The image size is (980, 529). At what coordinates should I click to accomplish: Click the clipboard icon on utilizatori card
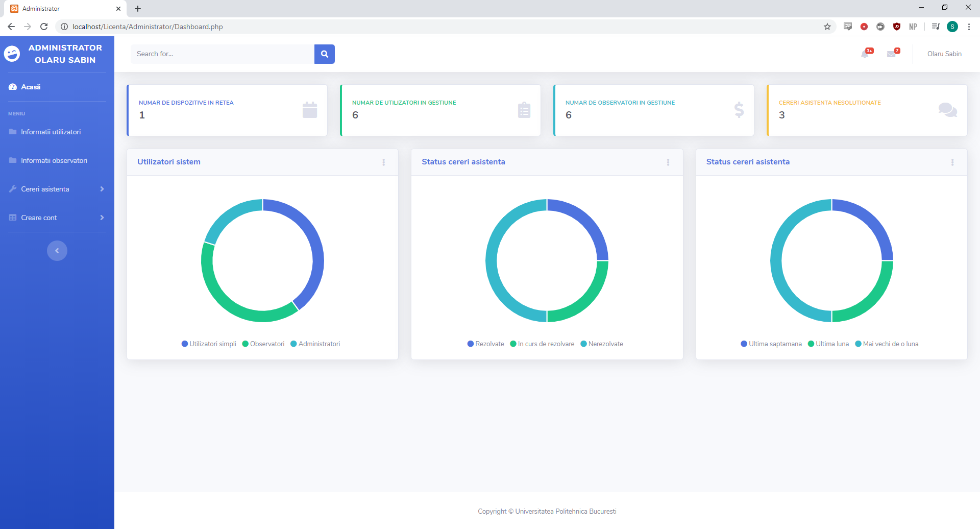[x=524, y=110]
